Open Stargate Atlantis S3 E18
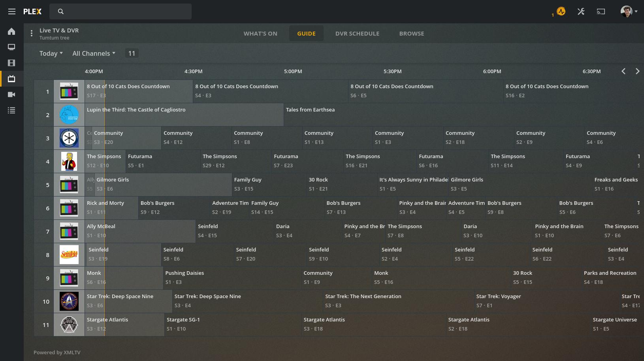 click(374, 325)
